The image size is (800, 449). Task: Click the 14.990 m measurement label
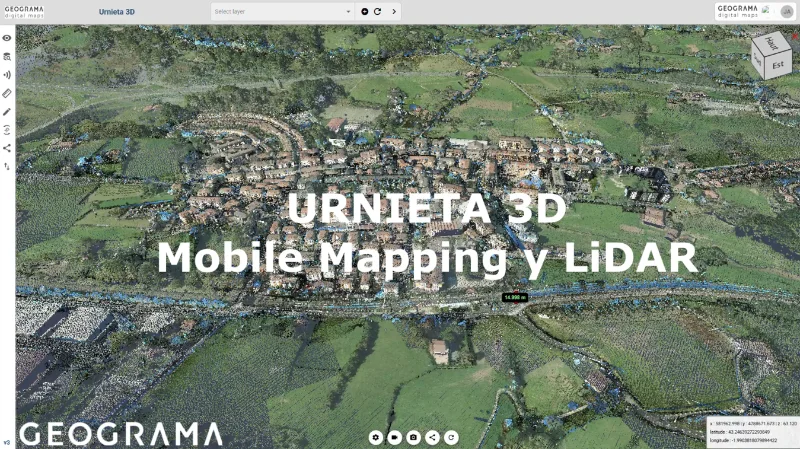(x=515, y=297)
